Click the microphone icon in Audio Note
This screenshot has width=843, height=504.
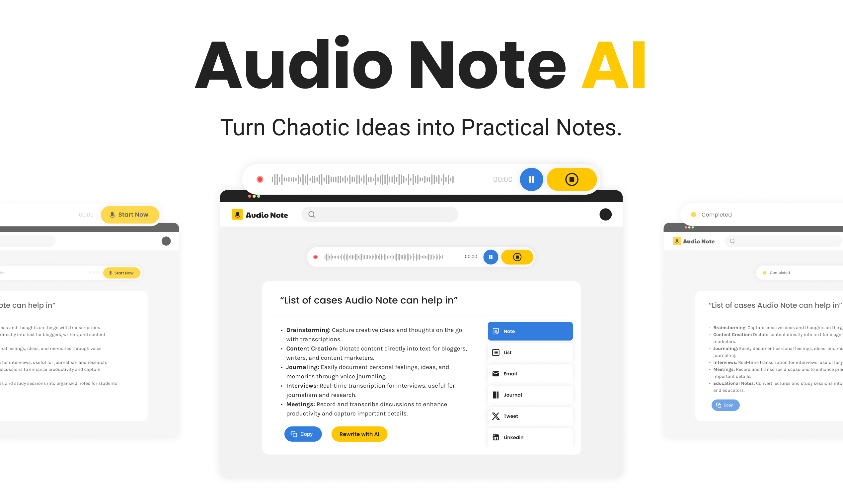click(237, 214)
